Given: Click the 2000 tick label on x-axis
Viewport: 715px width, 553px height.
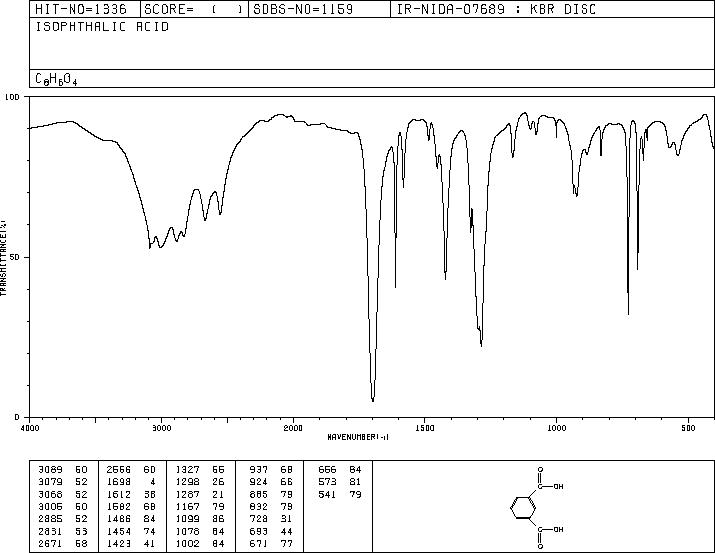Looking at the screenshot, I should point(293,428).
